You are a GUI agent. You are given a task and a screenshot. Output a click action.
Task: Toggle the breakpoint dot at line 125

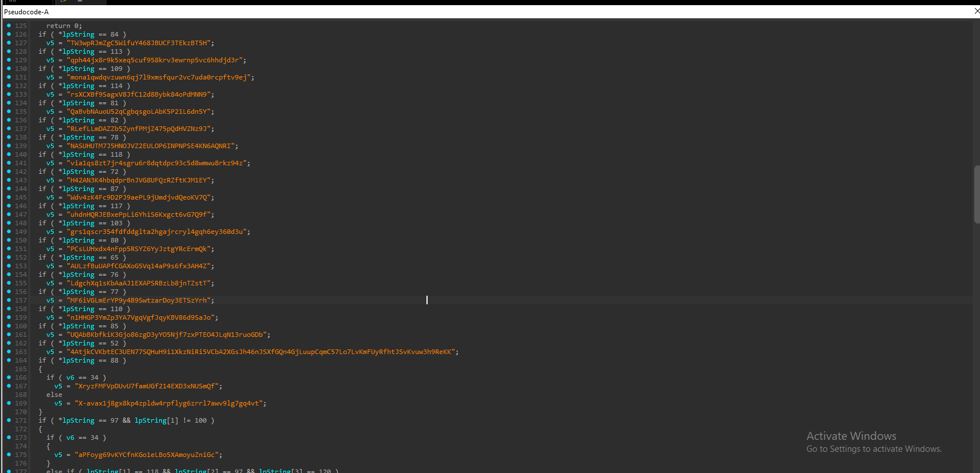[x=9, y=26]
